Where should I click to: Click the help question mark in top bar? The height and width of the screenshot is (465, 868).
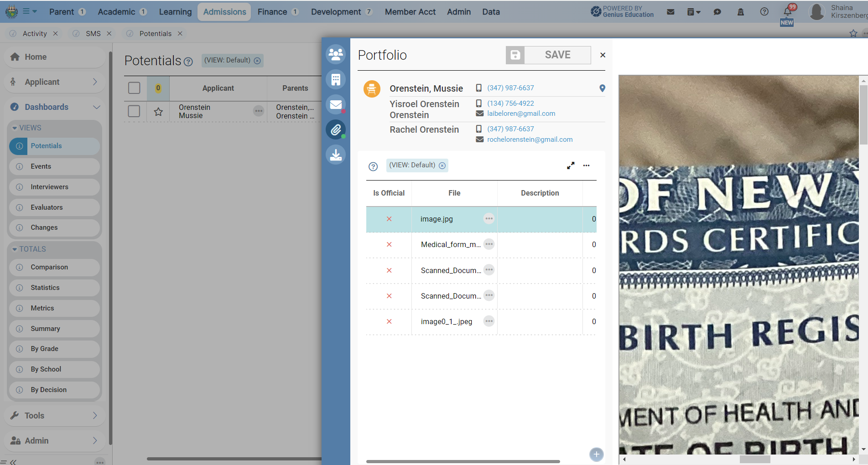click(764, 12)
